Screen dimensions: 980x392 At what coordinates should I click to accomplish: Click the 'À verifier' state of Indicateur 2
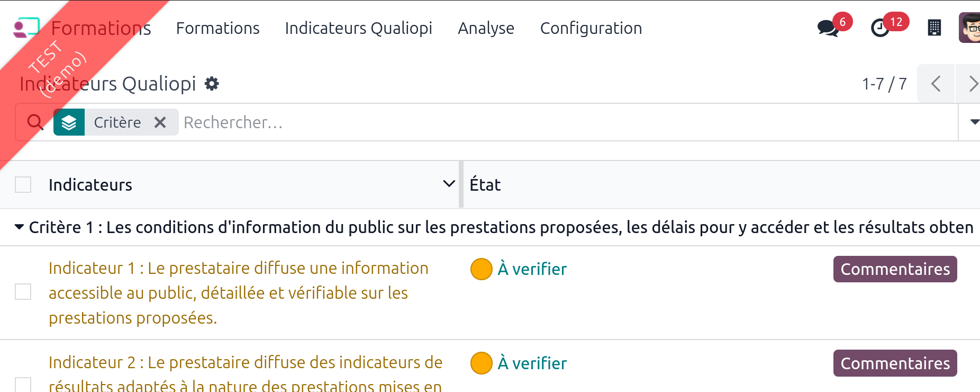(x=532, y=363)
